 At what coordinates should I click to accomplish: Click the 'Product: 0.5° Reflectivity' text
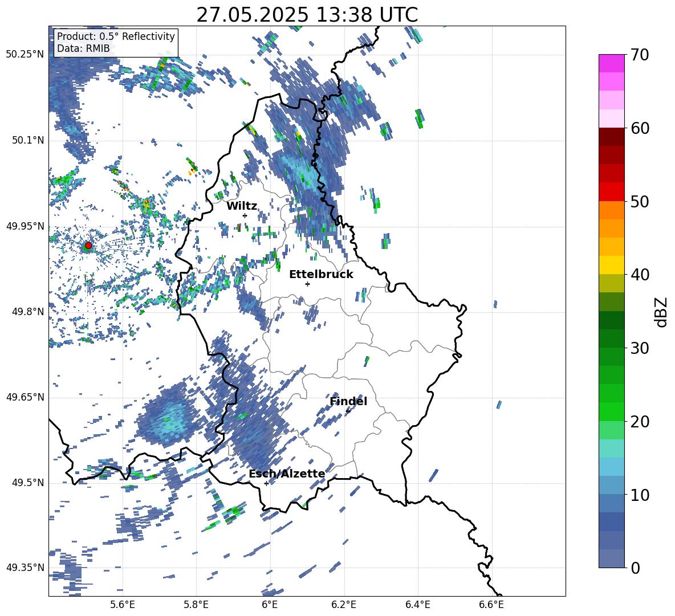[x=116, y=36]
